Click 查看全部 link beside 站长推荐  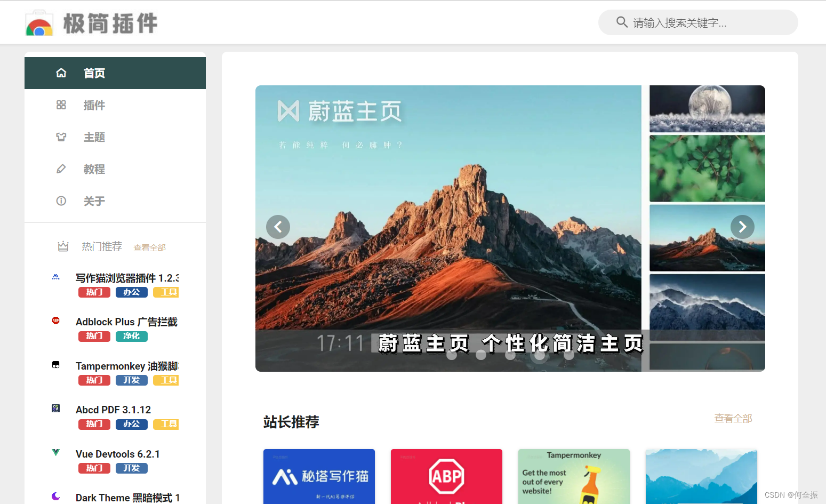[733, 419]
